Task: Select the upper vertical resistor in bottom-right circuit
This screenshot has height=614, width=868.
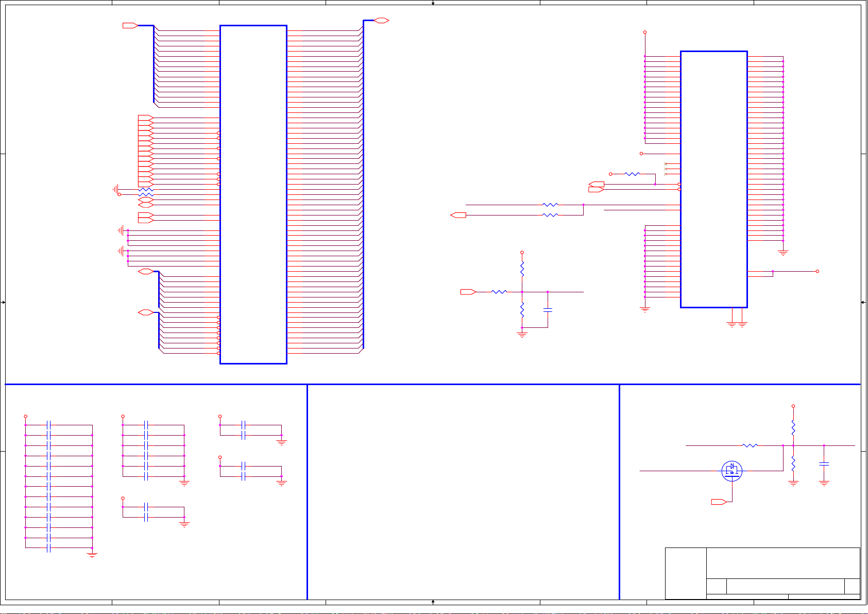Action: [x=793, y=427]
